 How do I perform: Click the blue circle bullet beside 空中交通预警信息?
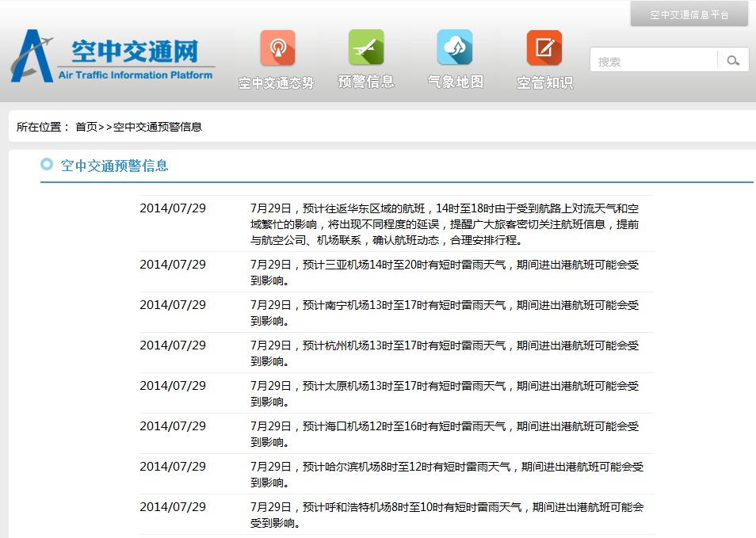[x=47, y=165]
